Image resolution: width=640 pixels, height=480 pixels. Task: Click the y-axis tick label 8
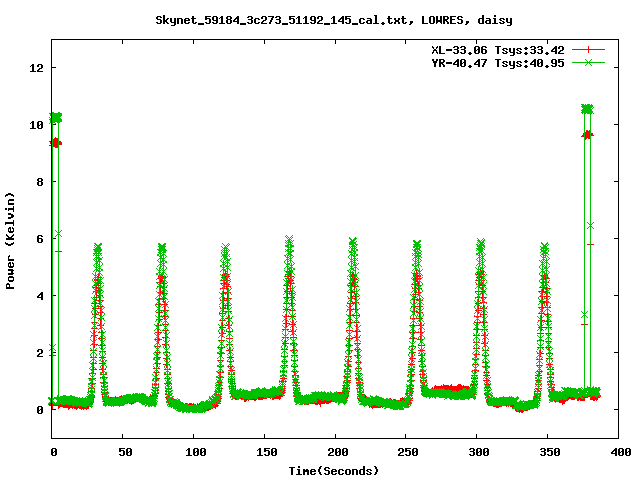(x=40, y=182)
